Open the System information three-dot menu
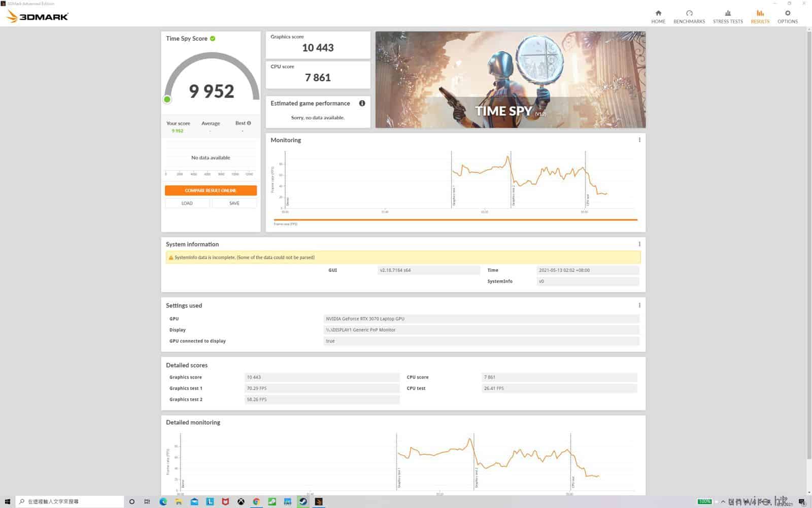Screen dimensions: 812x508 [x=639, y=244]
